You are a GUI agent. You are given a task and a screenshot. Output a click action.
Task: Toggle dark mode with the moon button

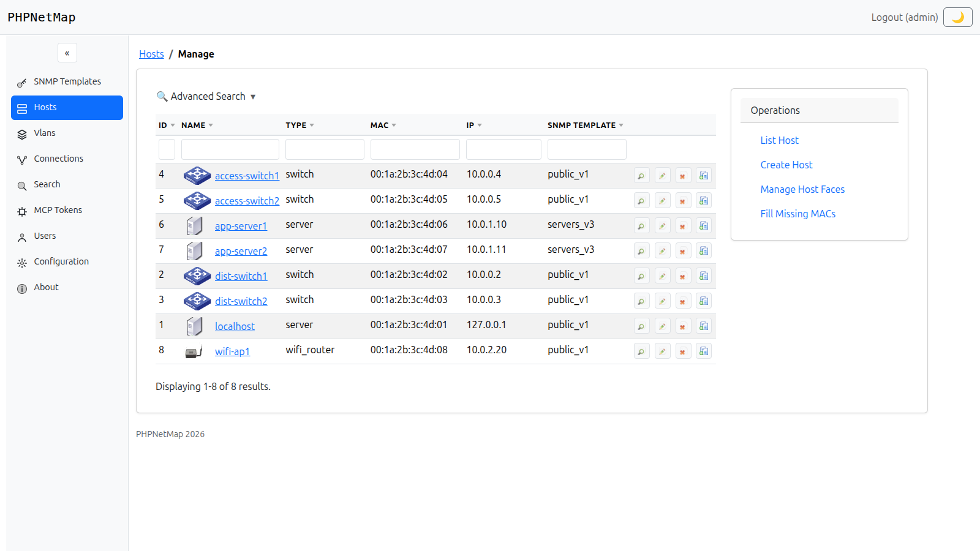pos(958,17)
